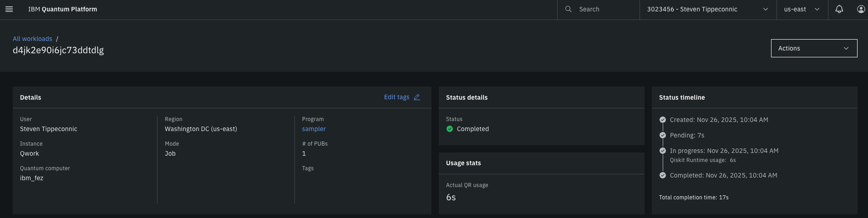Click the Edit tags link text
This screenshot has height=218, width=868.
(x=396, y=97)
